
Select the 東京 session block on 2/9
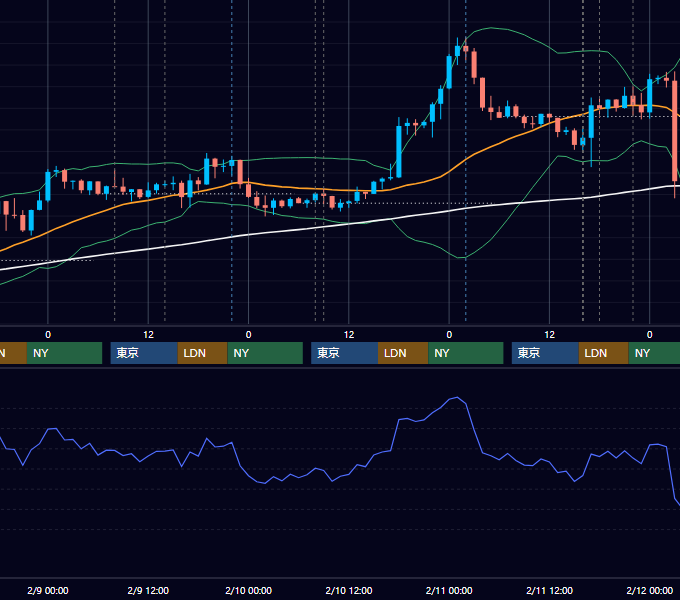tap(144, 353)
